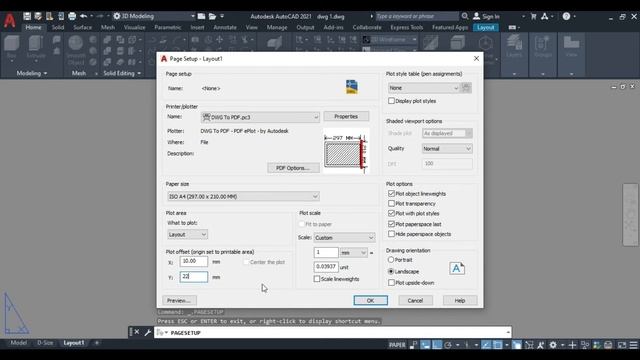Close the command line with X icon
Viewport: 640px width, 360px height.
137,332
